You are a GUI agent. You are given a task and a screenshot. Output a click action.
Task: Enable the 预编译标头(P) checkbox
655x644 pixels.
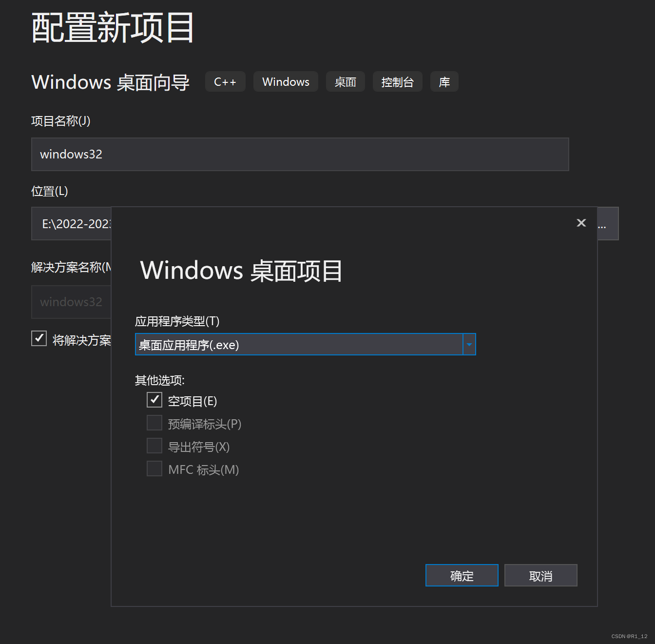pos(154,422)
